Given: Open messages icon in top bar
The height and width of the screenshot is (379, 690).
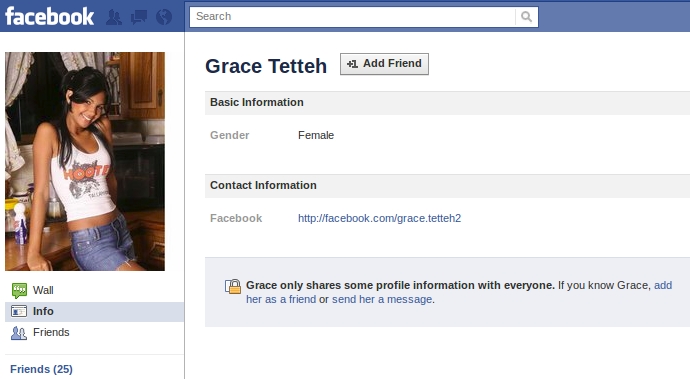Looking at the screenshot, I should [139, 17].
